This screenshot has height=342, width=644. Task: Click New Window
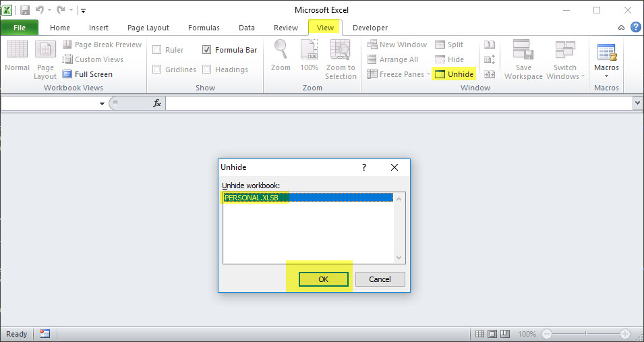397,45
